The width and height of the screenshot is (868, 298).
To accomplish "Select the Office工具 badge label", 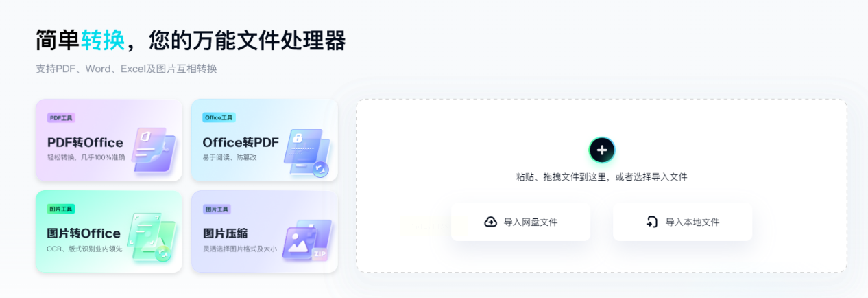I will point(219,117).
